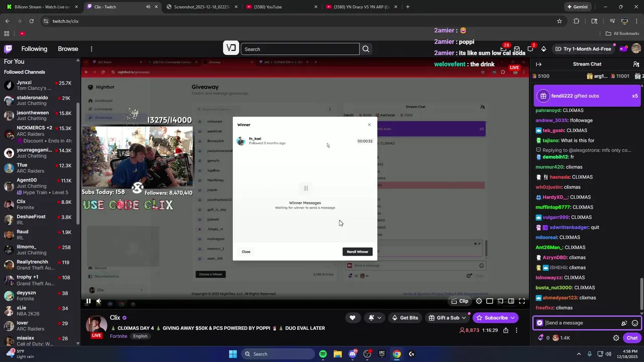Mute the Clix Twitch tab audio icon

click(148, 7)
